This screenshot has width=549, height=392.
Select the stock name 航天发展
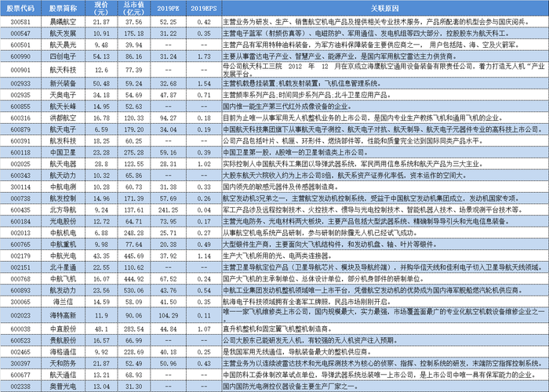(63, 34)
